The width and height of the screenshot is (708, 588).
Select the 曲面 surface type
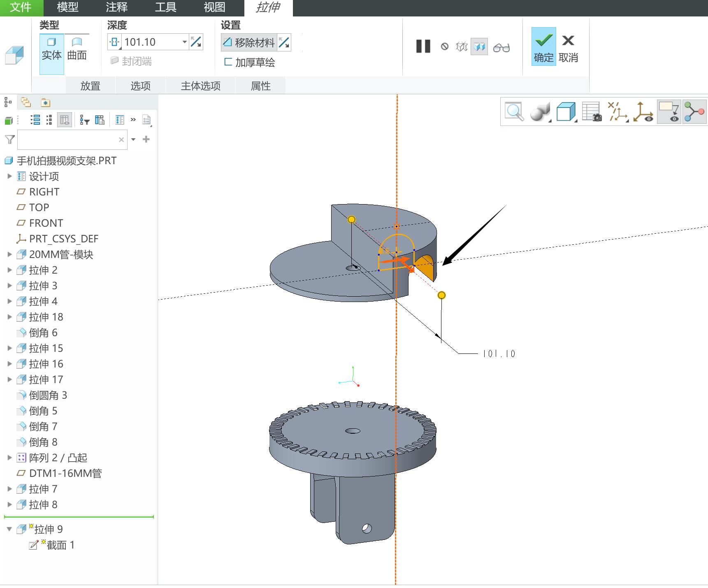click(77, 49)
